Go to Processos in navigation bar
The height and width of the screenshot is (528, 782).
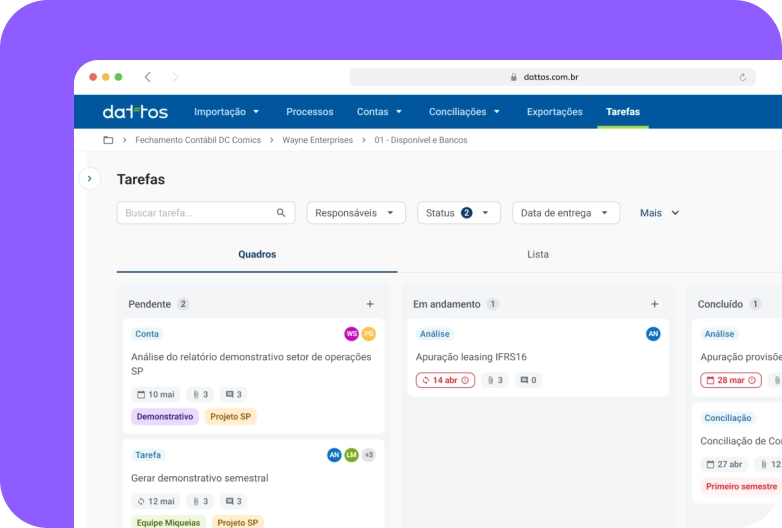click(x=310, y=112)
